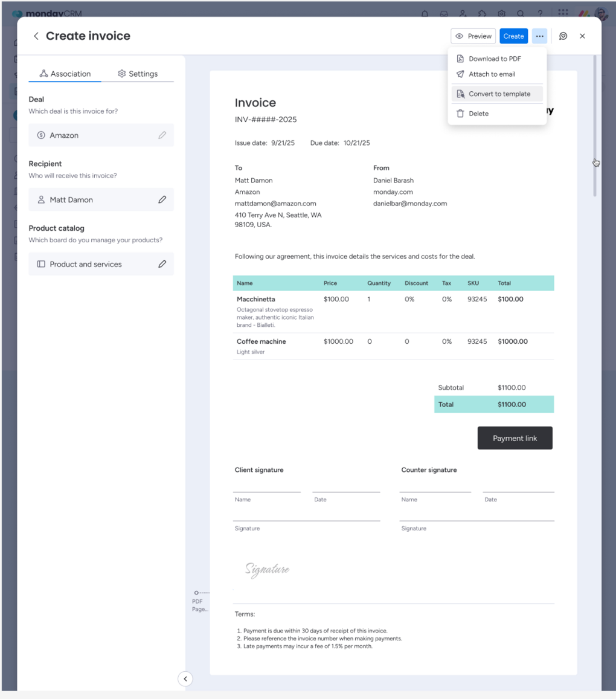
Task: Collapse the left side panel chevron
Action: pyautogui.click(x=185, y=679)
